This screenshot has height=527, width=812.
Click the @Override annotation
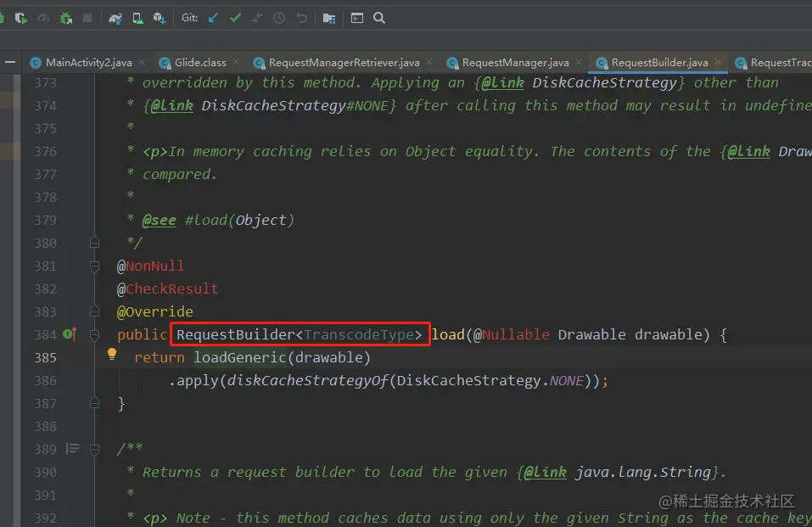(x=154, y=312)
